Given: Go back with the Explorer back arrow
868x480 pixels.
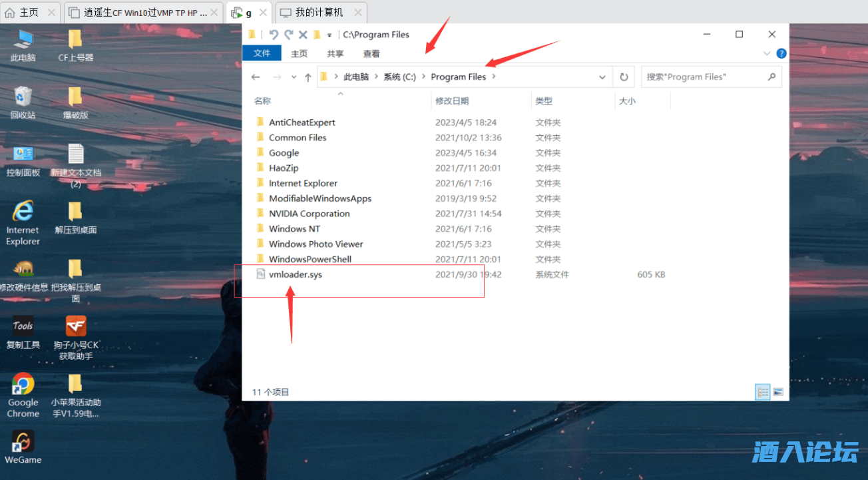Looking at the screenshot, I should point(256,77).
